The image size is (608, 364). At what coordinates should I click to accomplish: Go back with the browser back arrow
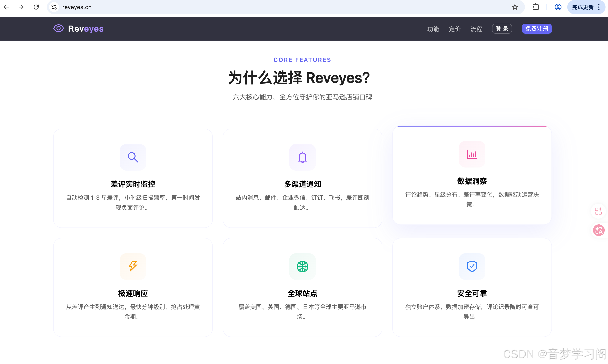(7, 7)
